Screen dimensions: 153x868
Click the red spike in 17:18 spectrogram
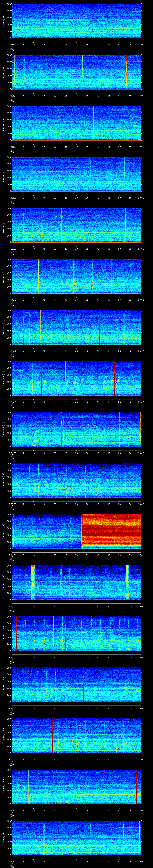(94, 123)
